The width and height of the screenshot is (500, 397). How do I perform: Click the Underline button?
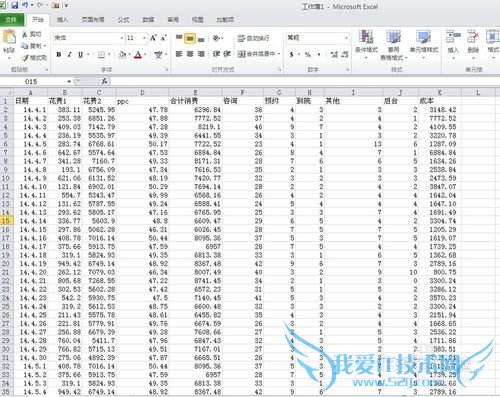click(80, 54)
